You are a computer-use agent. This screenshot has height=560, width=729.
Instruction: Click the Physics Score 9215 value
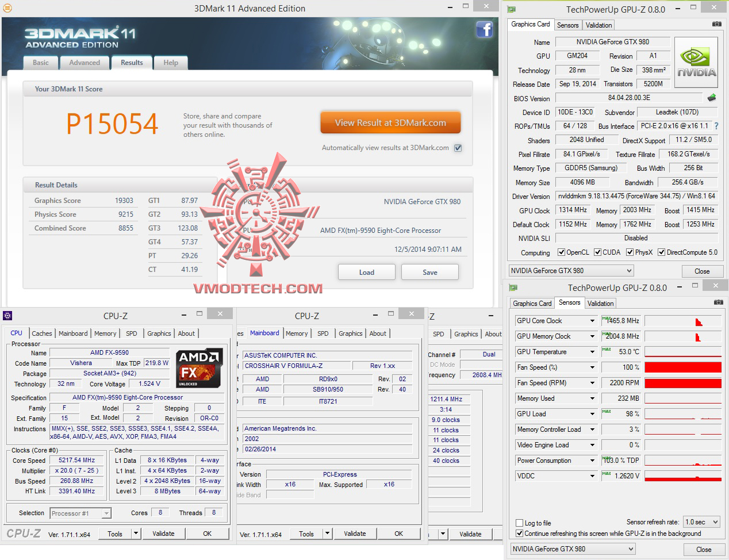(x=125, y=214)
